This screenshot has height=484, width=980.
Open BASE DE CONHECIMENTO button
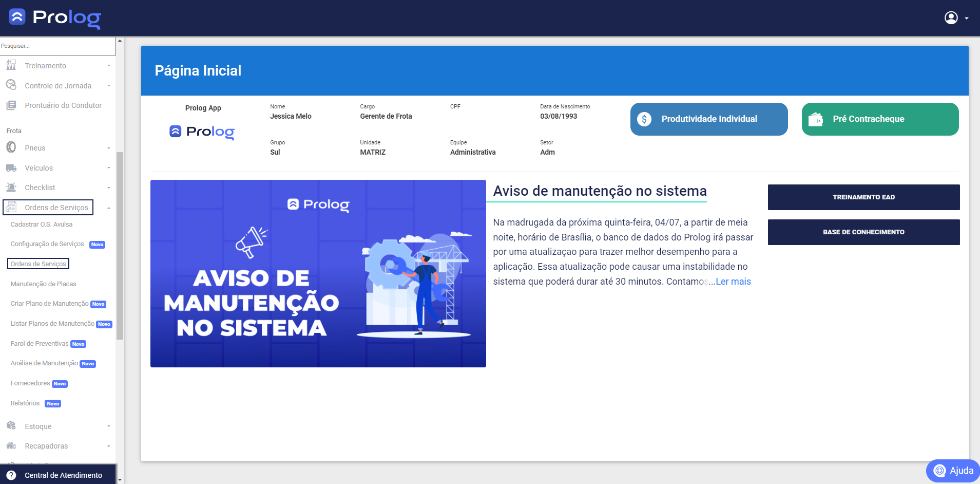[863, 232]
